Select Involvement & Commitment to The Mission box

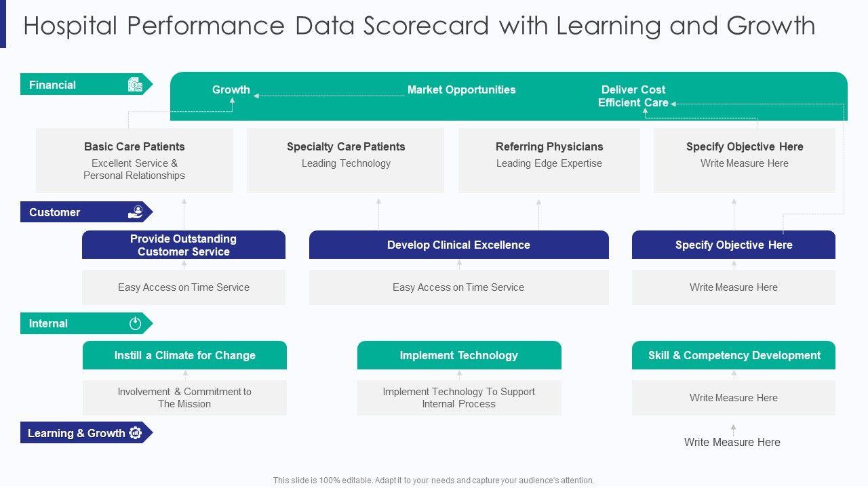tap(184, 398)
